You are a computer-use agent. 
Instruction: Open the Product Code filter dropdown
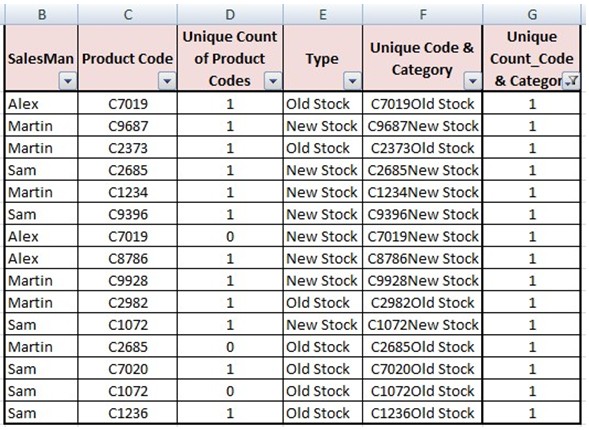[167, 81]
